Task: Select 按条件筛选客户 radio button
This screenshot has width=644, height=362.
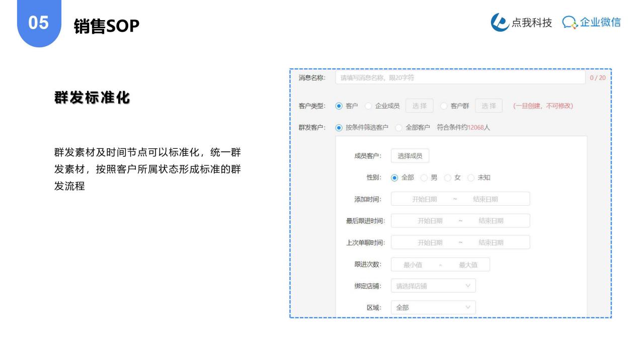Action: point(339,128)
